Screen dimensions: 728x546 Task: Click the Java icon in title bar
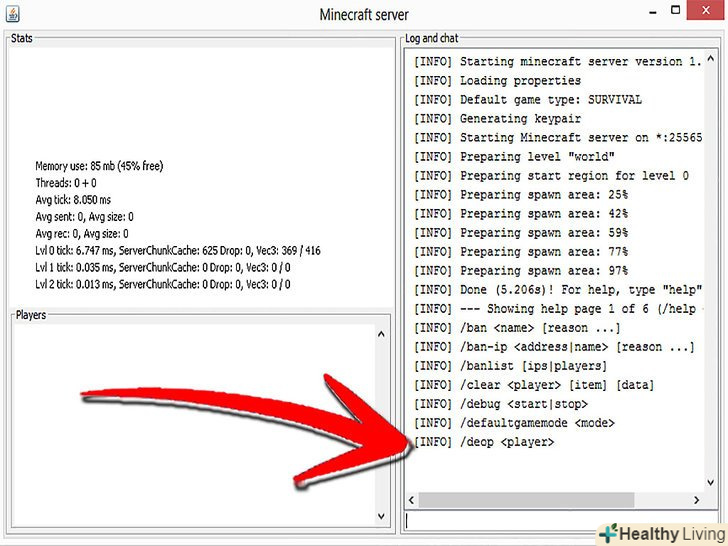(x=13, y=13)
